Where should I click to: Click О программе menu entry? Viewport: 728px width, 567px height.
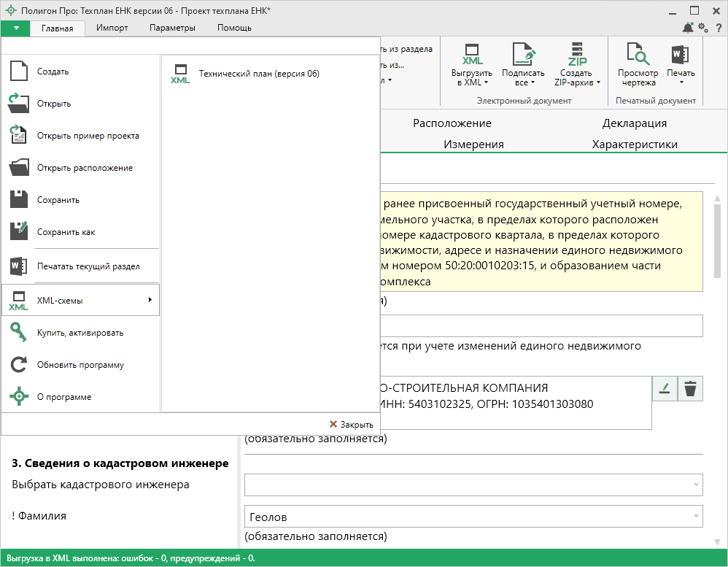64,397
